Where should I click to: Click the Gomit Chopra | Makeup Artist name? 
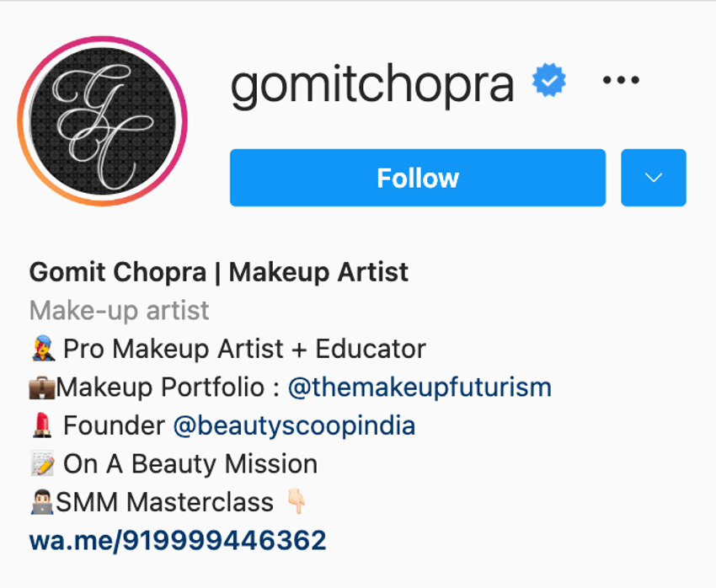pos(219,272)
